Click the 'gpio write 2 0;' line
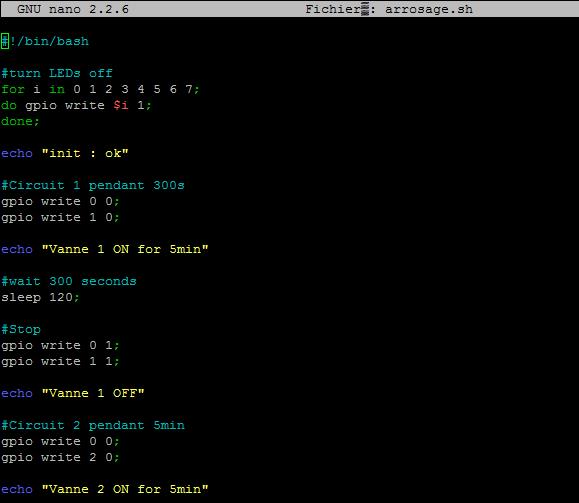 pos(60,457)
